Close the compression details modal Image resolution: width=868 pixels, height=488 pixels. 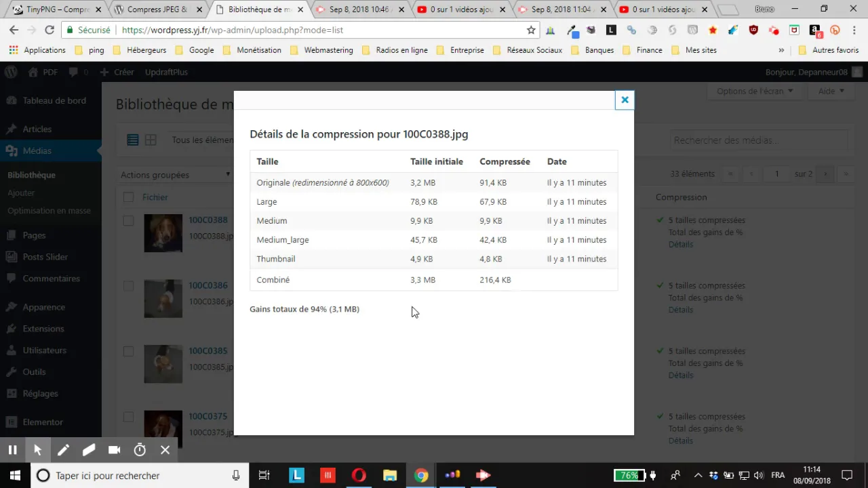click(625, 100)
